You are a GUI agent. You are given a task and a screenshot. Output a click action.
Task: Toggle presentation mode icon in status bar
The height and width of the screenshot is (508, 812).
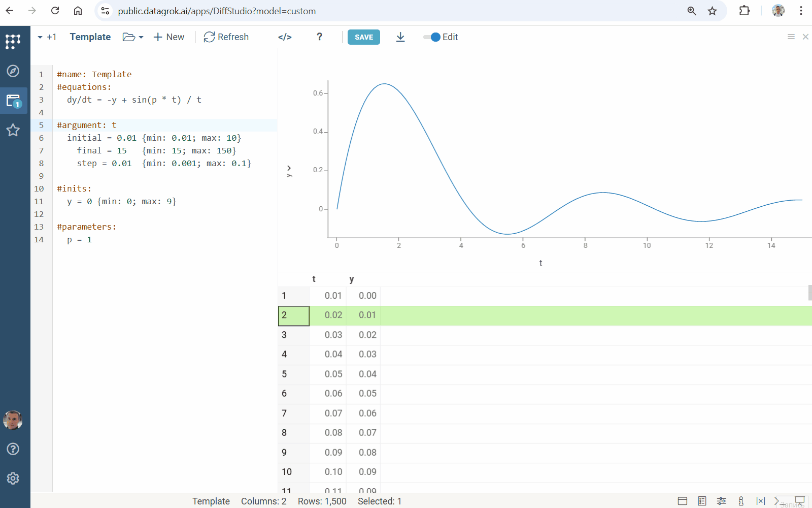tap(800, 500)
